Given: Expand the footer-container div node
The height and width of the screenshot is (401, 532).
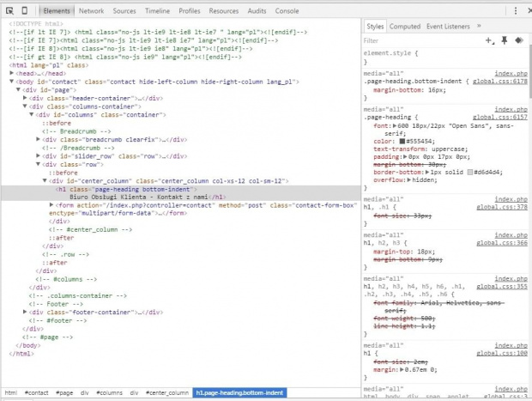Looking at the screenshot, I should point(27,312).
